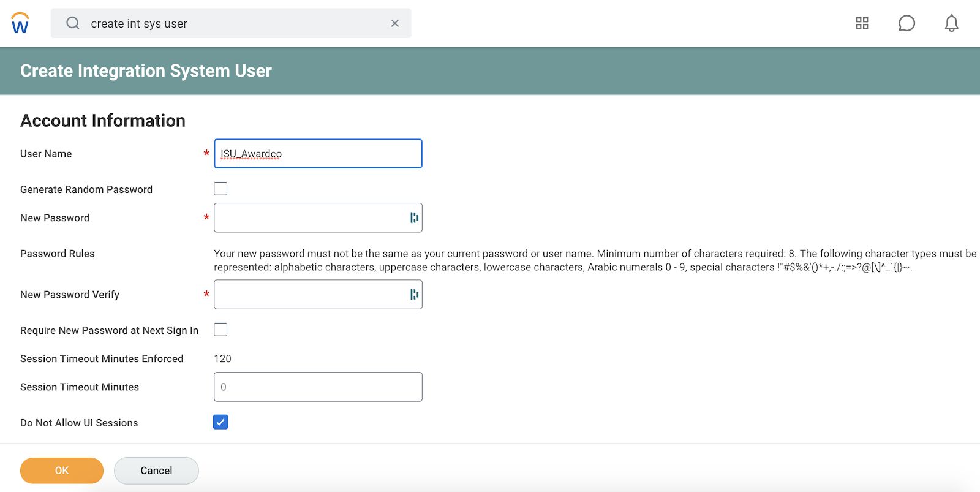Click password manager icon in New Password field
Image resolution: width=980 pixels, height=492 pixels.
click(414, 218)
